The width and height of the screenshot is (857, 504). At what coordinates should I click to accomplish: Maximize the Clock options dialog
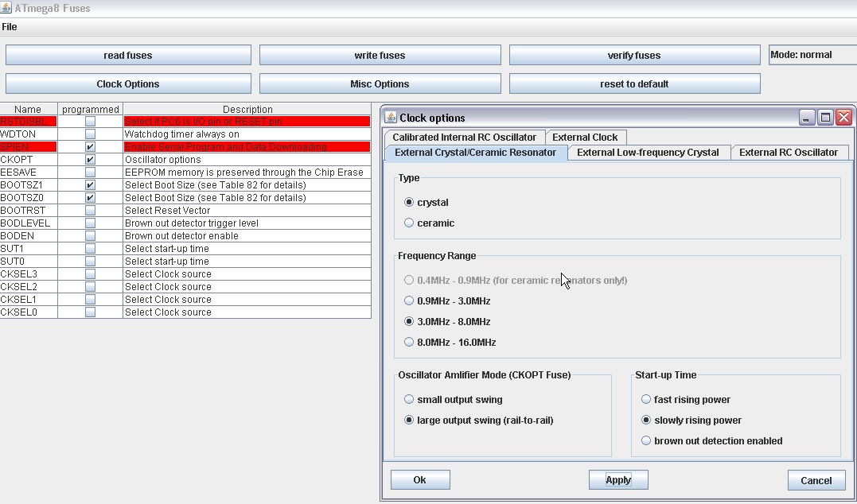point(825,118)
